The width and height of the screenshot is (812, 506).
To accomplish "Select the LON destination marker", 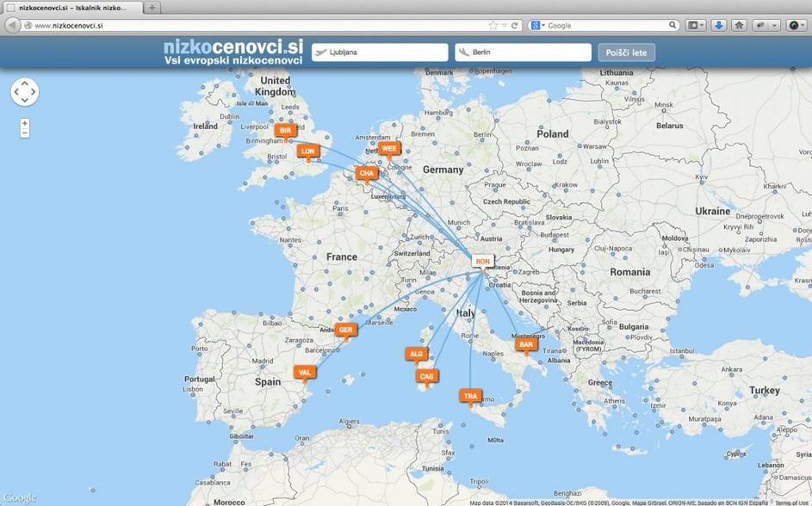I will point(307,151).
